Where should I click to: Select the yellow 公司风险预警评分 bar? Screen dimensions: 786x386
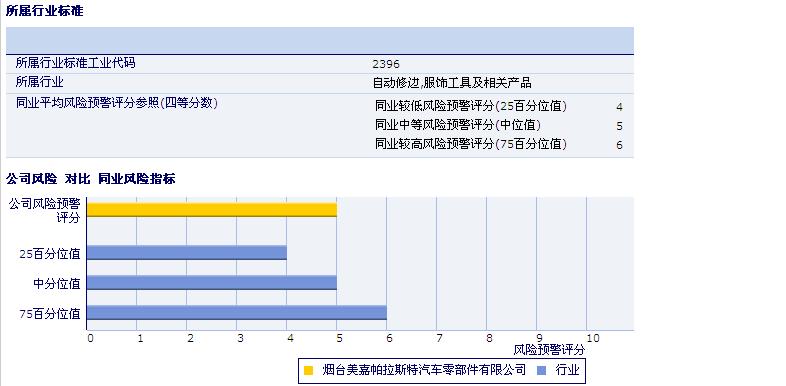pyautogui.click(x=212, y=210)
